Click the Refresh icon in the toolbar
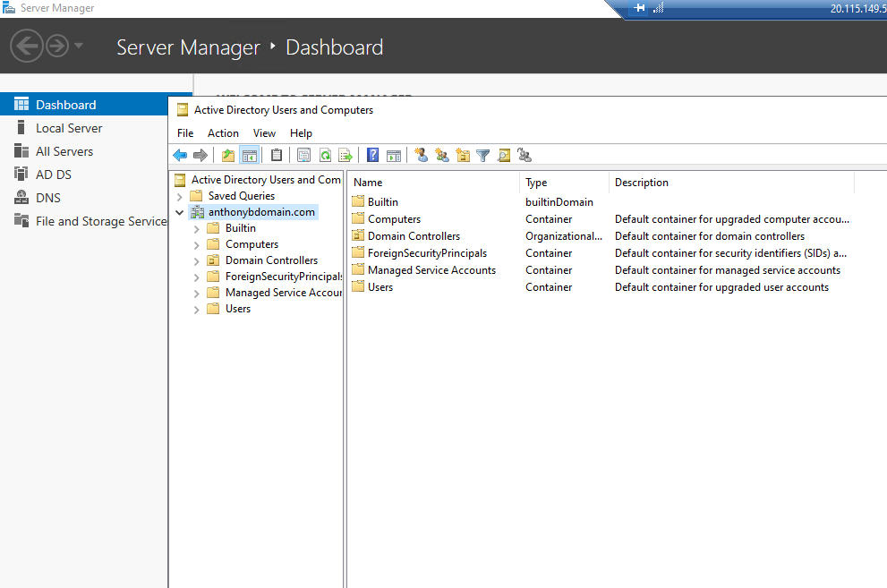 click(325, 156)
